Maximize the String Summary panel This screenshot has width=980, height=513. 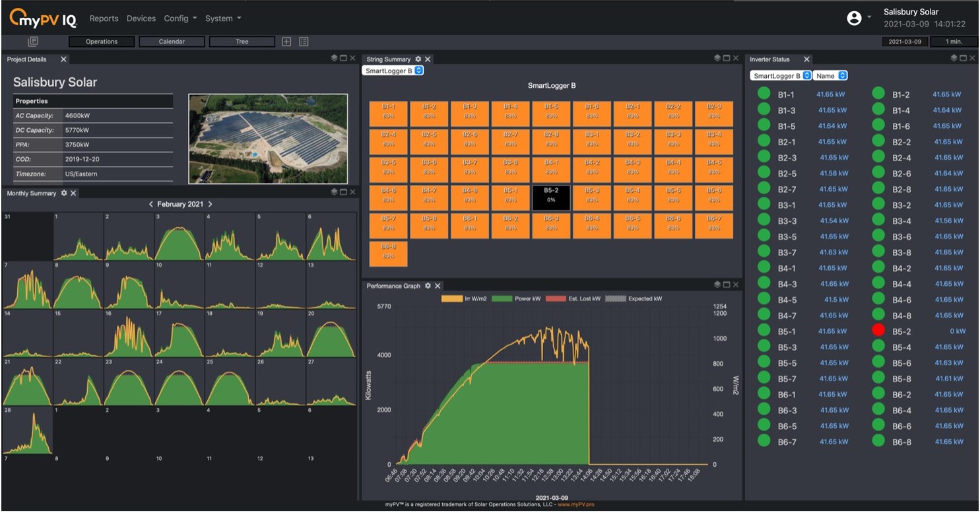point(727,58)
